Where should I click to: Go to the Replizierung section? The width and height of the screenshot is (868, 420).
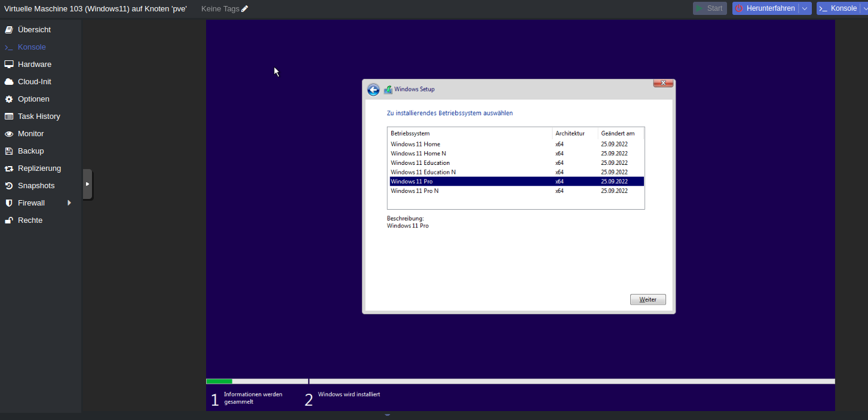(x=41, y=168)
